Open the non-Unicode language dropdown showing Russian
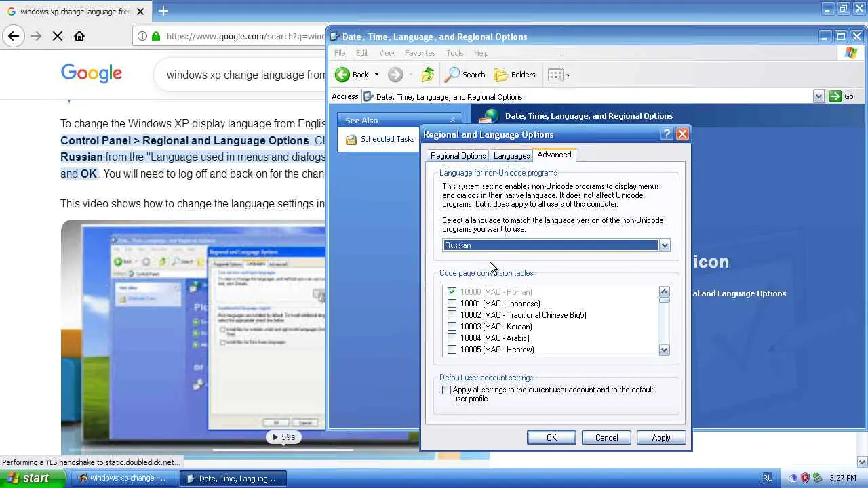868x488 pixels. (665, 245)
